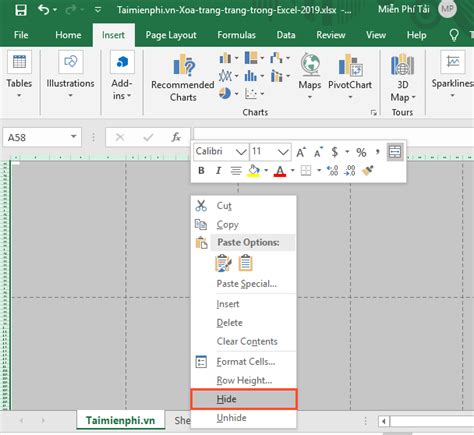Choose Hide from the context menu
This screenshot has width=474, height=435.
(244, 399)
